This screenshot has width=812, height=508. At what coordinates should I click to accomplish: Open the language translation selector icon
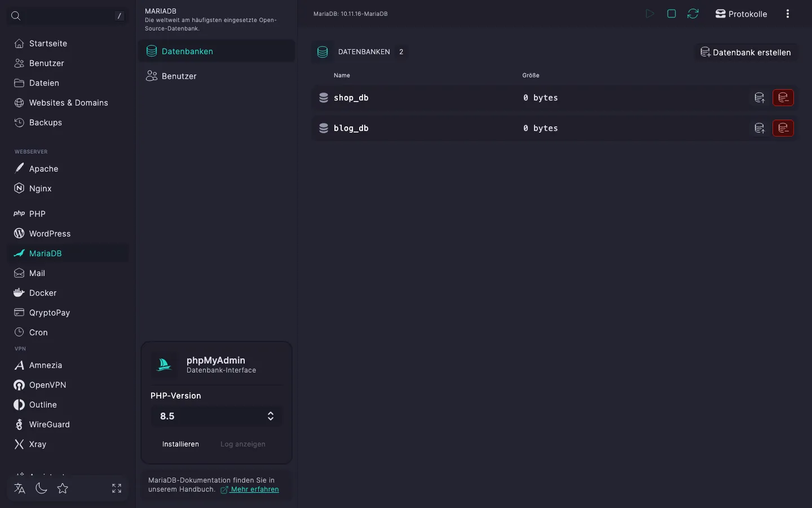click(20, 488)
